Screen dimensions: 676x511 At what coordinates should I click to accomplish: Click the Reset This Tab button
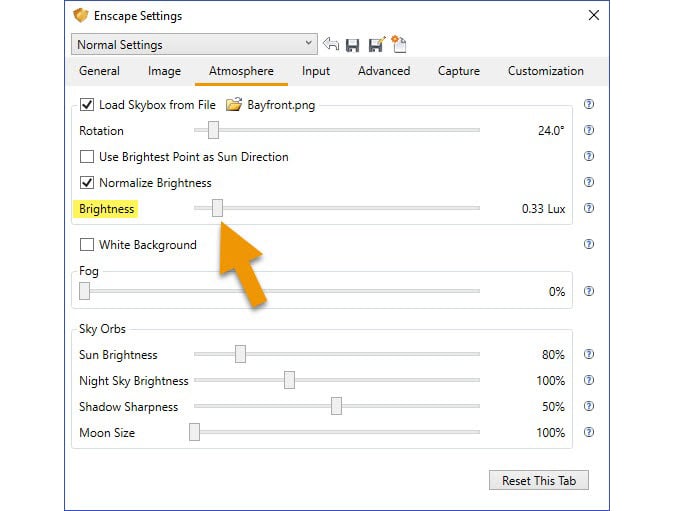538,480
